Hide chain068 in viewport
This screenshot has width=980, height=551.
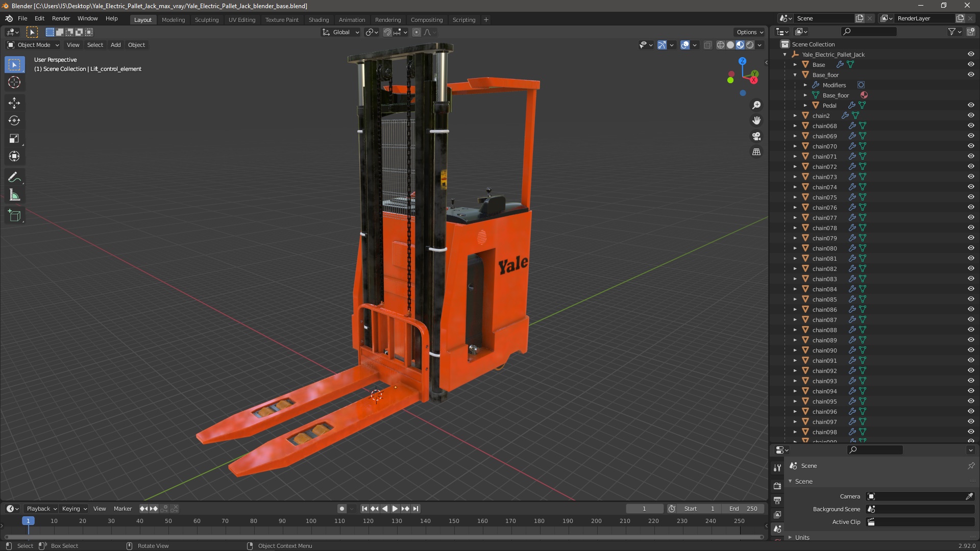coord(971,126)
